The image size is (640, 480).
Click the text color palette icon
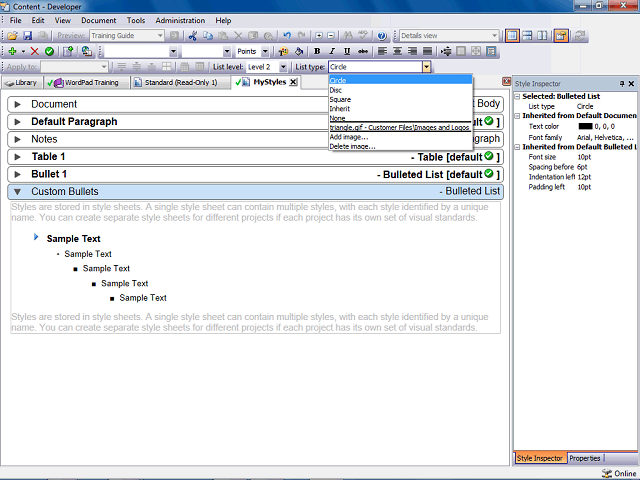coord(283,51)
